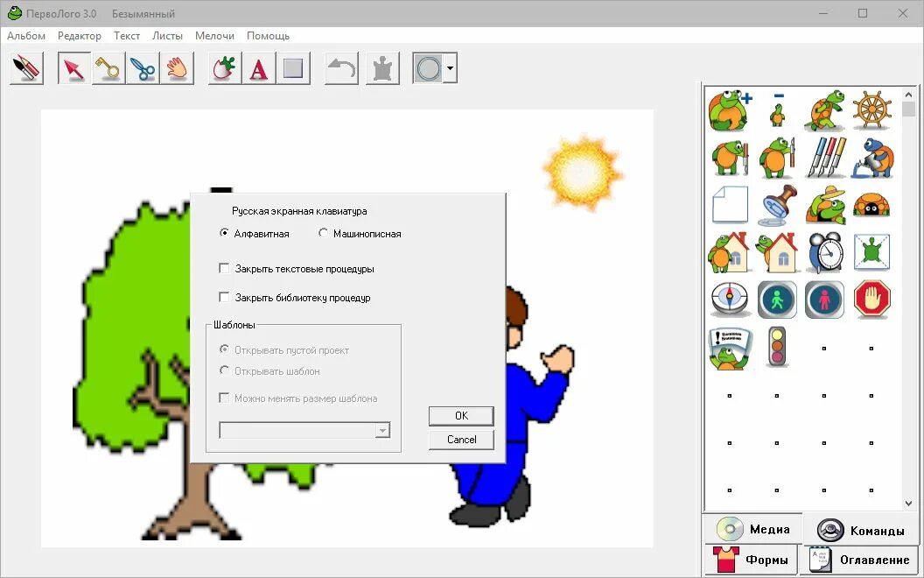Viewport: 924px width, 578px height.
Task: Open the Текст menu
Action: [x=127, y=35]
